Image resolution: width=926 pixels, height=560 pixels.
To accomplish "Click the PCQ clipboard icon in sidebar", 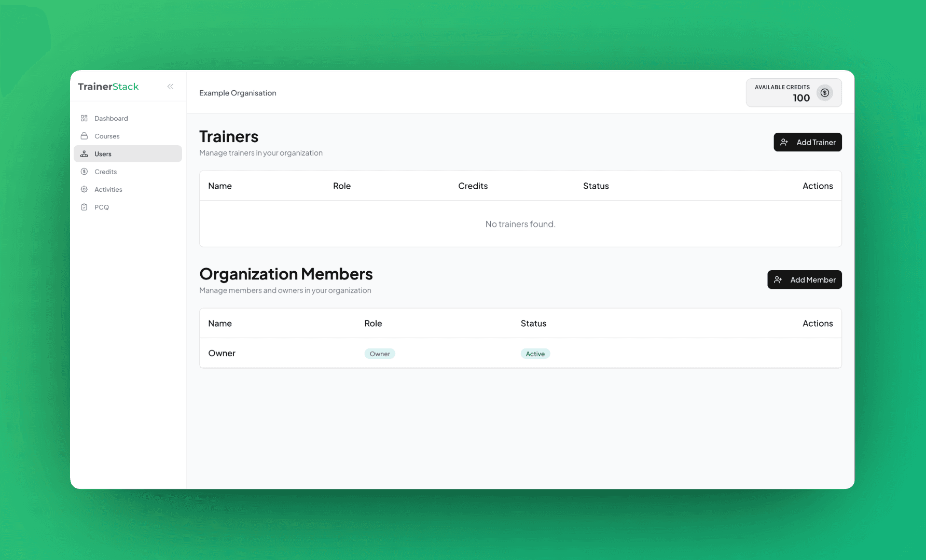I will point(84,207).
